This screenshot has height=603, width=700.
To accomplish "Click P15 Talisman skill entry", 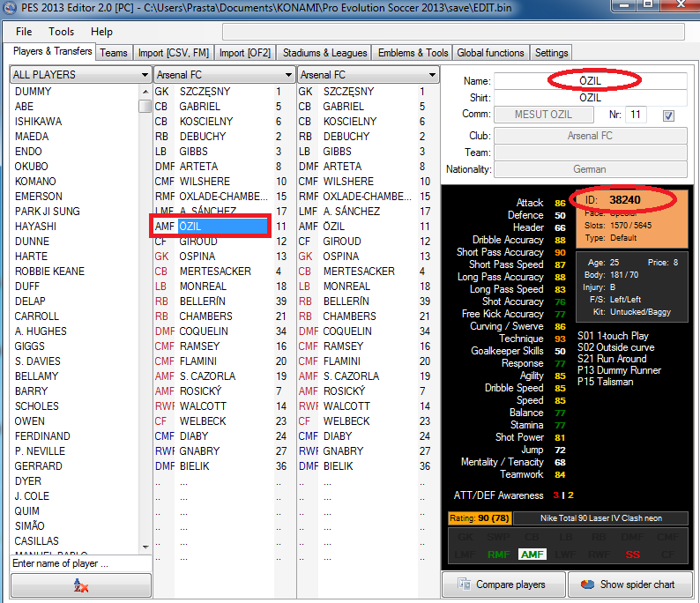I will (x=606, y=382).
